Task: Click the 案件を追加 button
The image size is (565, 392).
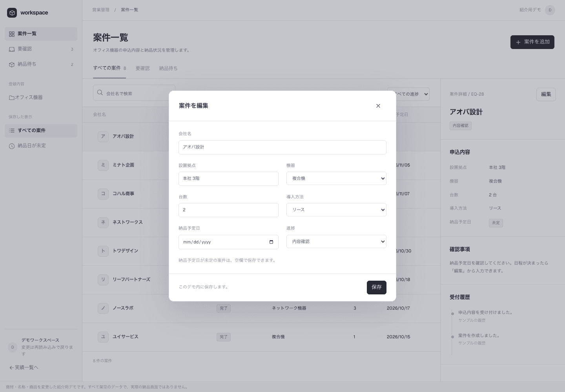Action: tap(532, 42)
